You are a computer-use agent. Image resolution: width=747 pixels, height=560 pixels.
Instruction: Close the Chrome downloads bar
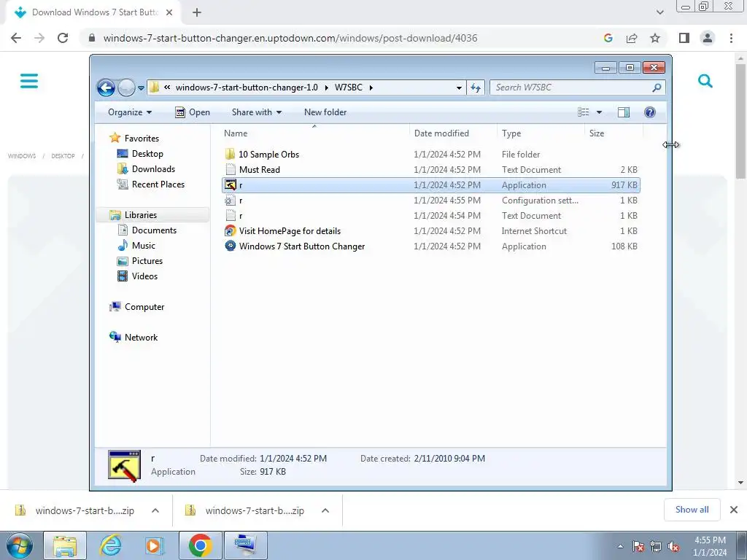click(734, 510)
